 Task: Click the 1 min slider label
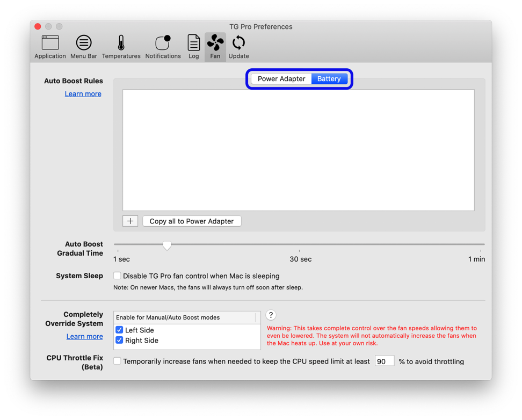(x=476, y=259)
